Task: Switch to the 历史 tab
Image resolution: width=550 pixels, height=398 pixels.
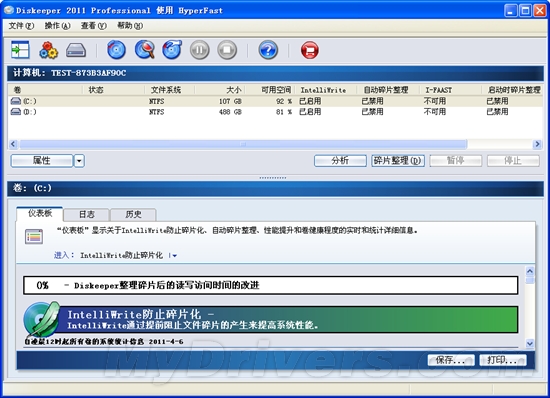Action: (133, 214)
